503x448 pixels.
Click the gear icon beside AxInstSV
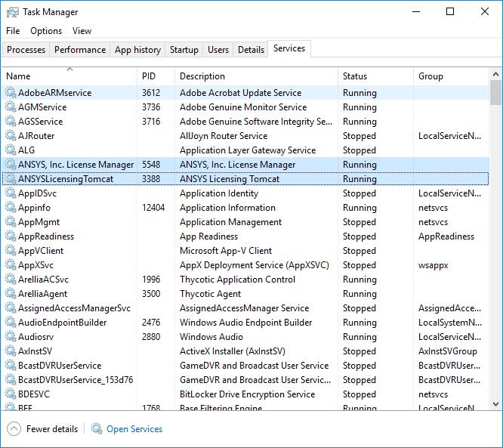point(11,351)
